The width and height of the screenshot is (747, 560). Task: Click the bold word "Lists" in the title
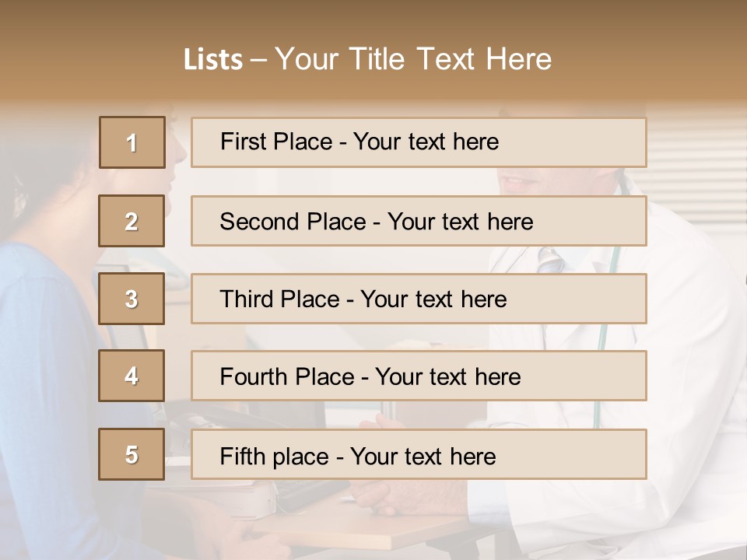(212, 60)
